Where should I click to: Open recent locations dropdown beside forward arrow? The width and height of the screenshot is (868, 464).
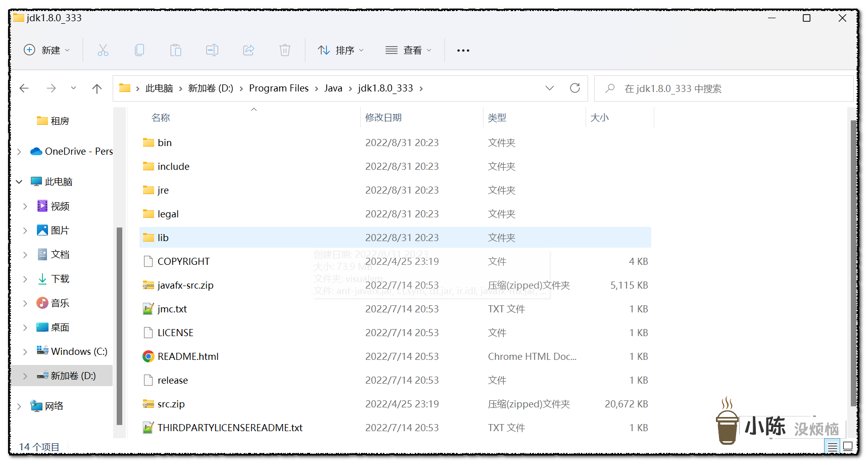point(73,88)
